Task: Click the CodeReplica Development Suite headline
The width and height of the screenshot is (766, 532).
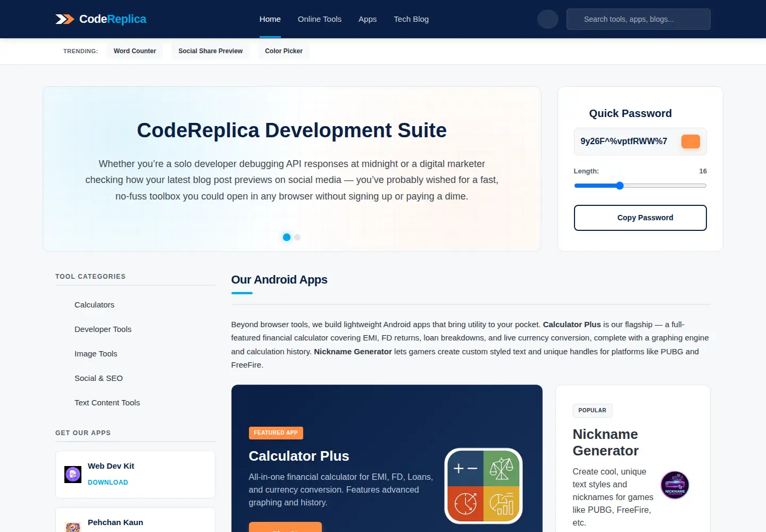Action: (292, 130)
